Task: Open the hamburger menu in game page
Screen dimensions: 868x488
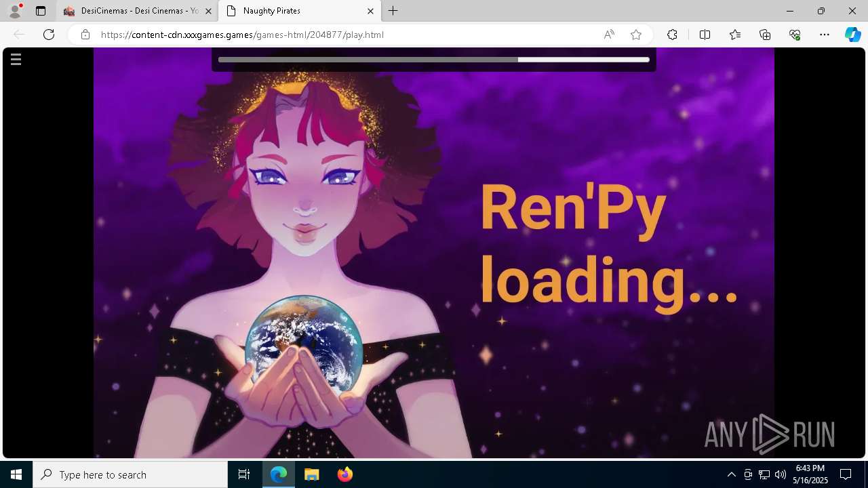Action: tap(16, 60)
